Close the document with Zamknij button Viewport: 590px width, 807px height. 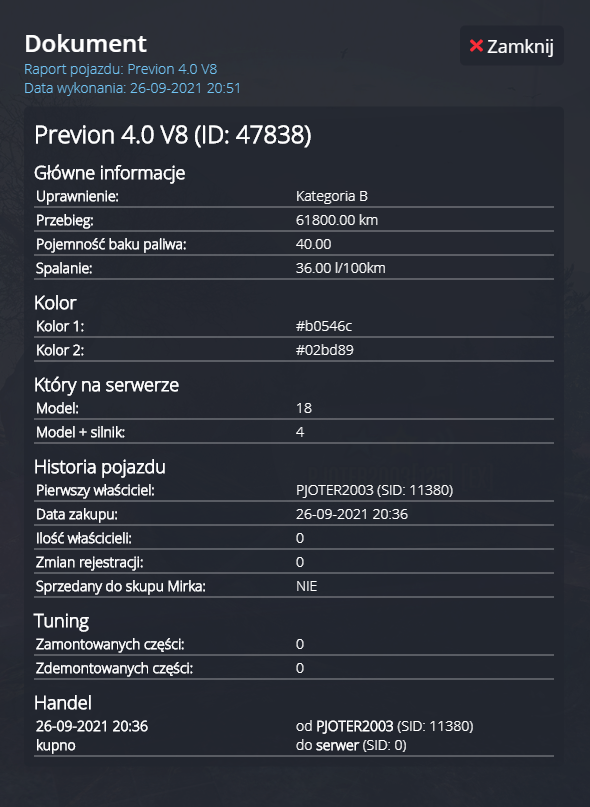(x=512, y=46)
